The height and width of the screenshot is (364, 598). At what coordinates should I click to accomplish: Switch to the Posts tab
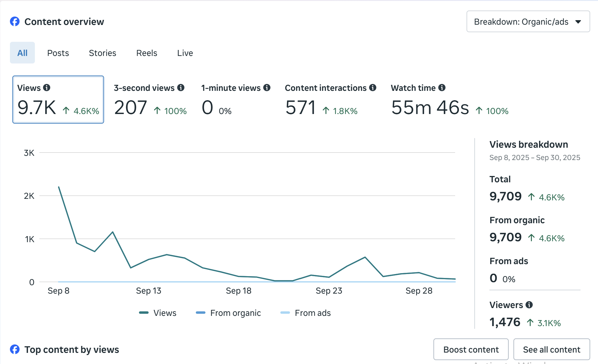click(58, 53)
